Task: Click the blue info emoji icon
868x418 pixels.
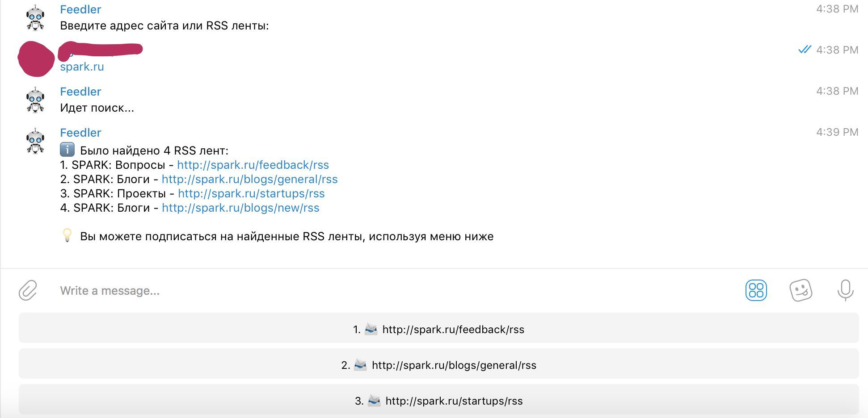Action: pyautogui.click(x=67, y=150)
